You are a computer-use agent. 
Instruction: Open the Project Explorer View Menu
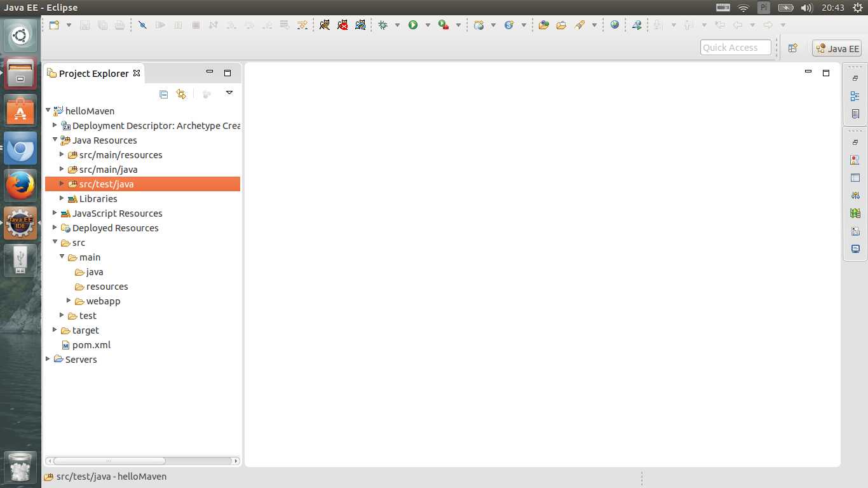click(229, 93)
